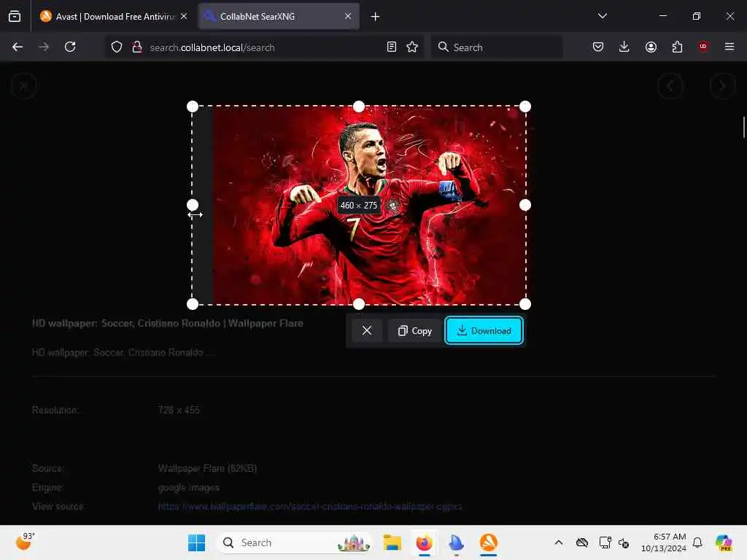747x560 pixels.
Task: Open the notifications bell
Action: click(697, 542)
